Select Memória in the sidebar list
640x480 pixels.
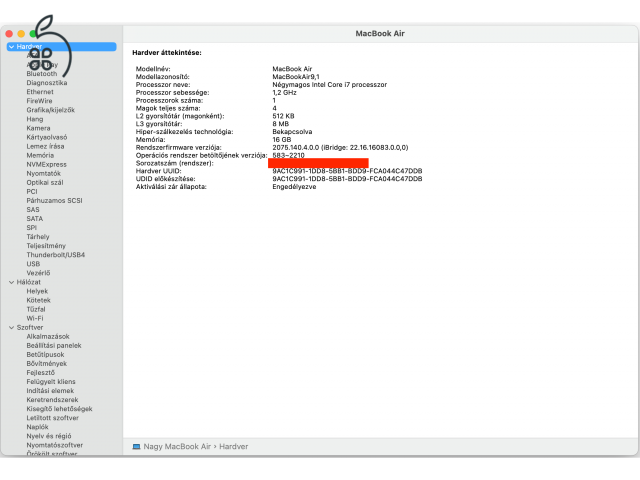[40, 155]
